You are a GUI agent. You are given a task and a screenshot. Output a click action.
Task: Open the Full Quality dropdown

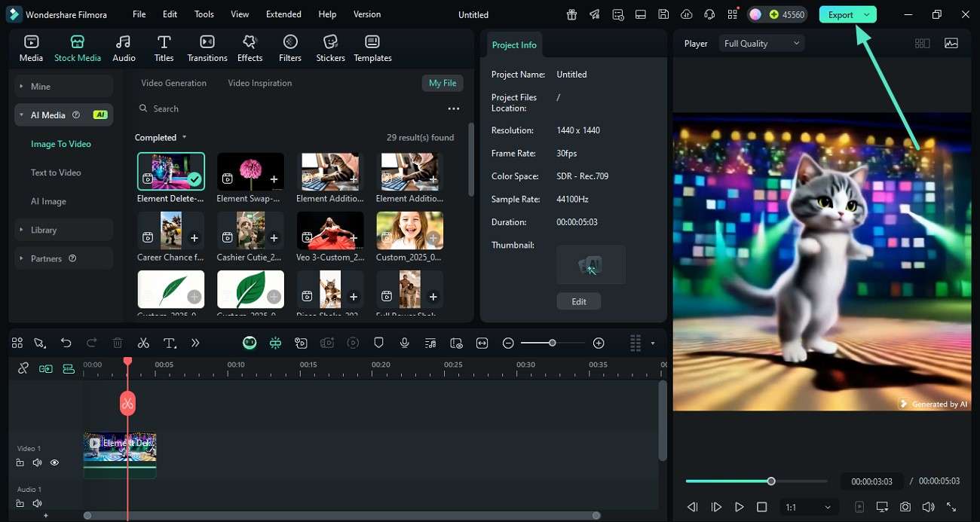tap(761, 44)
